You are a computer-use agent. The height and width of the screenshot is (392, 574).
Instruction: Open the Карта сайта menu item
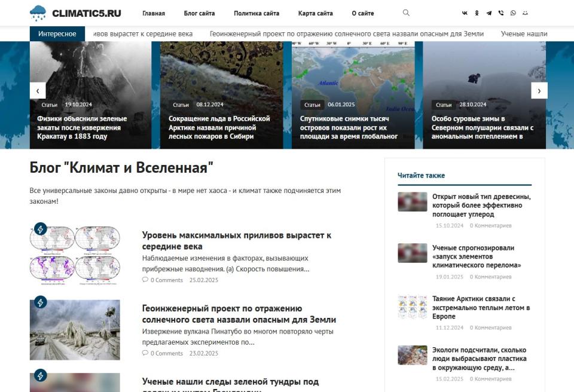tap(315, 13)
